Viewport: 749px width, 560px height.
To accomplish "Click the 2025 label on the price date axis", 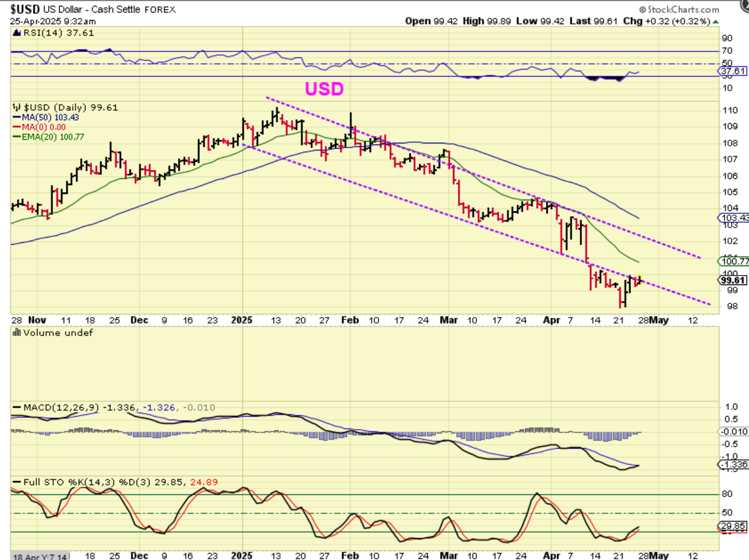I will click(x=242, y=320).
